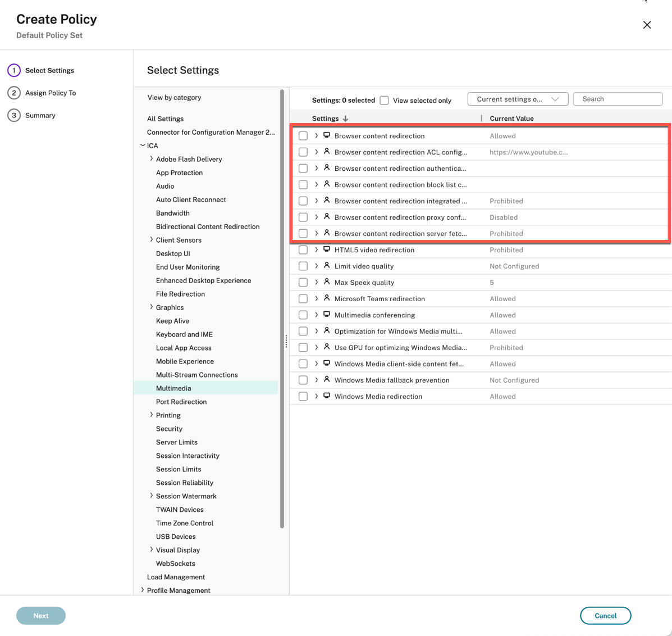Click computer icon beside HTML5 video redirection
Viewport: 672px width, 636px height.
coord(327,249)
